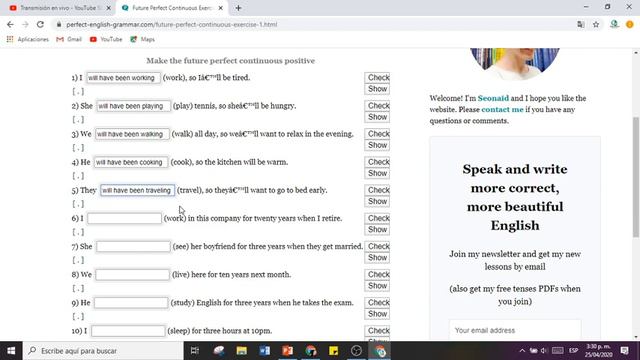Close the YouTube Transmisión en vivo tab

coord(109,8)
